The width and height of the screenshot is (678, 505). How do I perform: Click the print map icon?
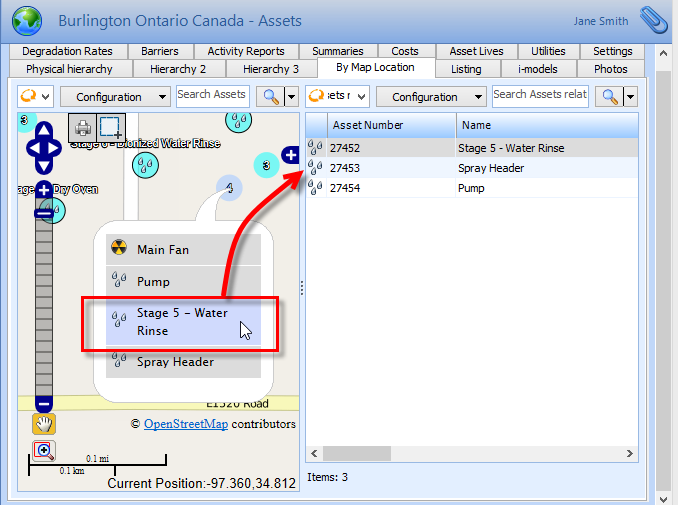pyautogui.click(x=83, y=127)
